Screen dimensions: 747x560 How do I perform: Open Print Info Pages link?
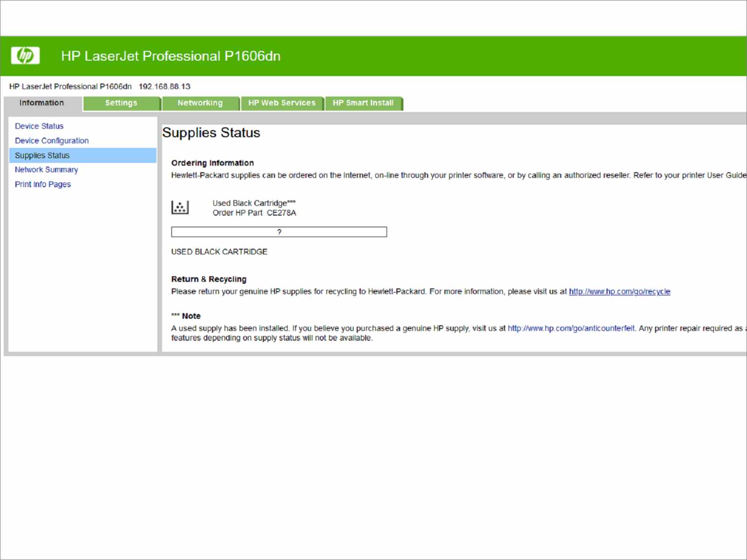[43, 184]
